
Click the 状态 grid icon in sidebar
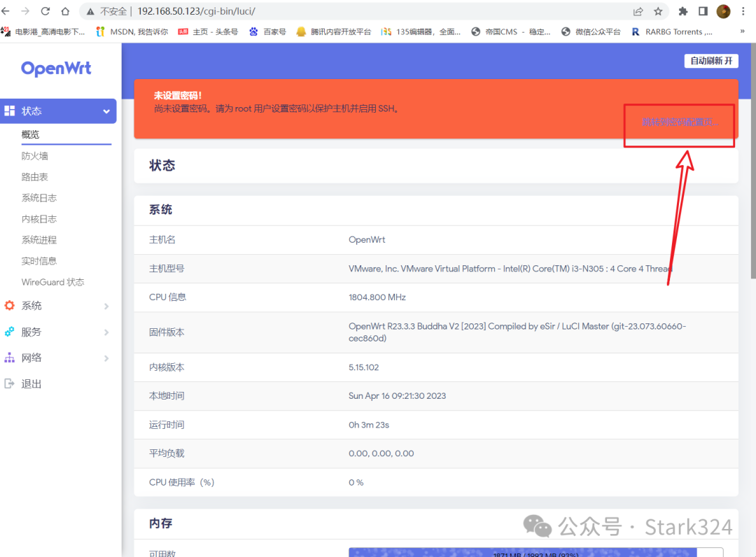click(x=10, y=111)
